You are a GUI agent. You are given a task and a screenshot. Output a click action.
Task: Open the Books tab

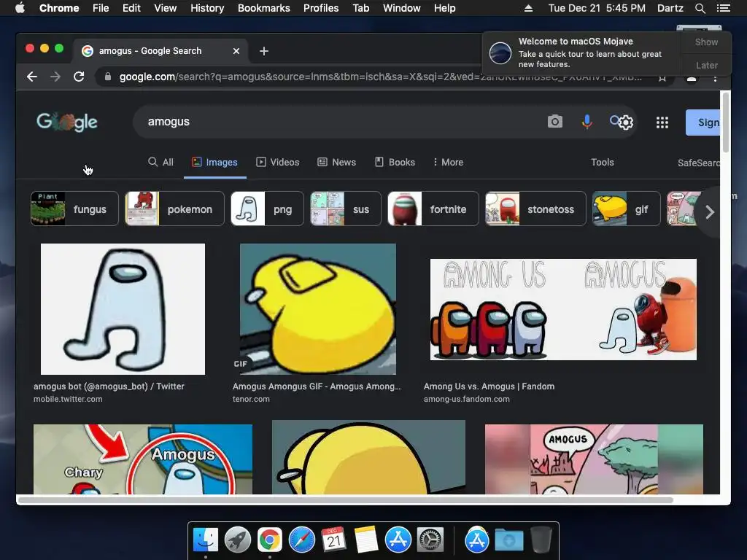[395, 163]
